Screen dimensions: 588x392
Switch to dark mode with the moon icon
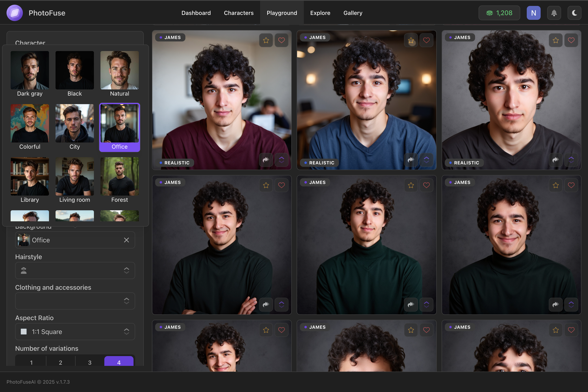point(574,13)
